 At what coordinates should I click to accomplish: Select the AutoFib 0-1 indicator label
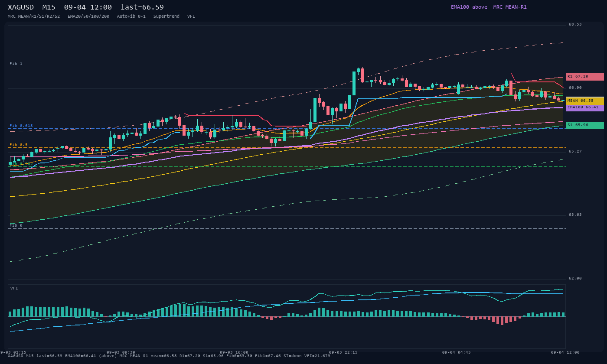(131, 16)
